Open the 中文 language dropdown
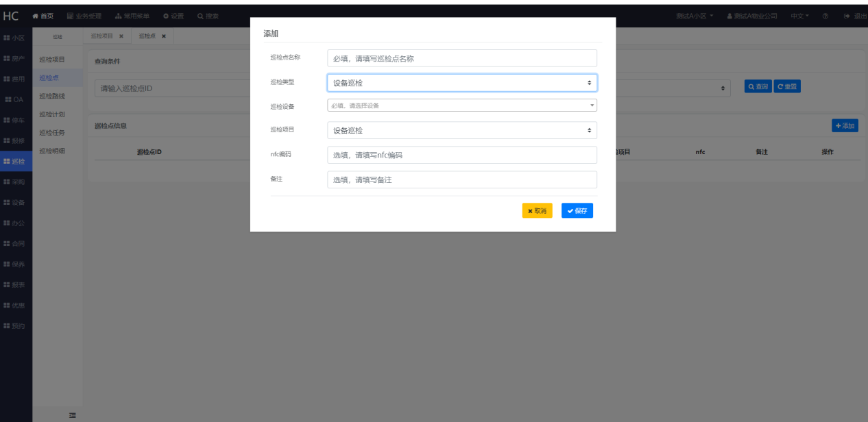The image size is (868, 422). [799, 16]
